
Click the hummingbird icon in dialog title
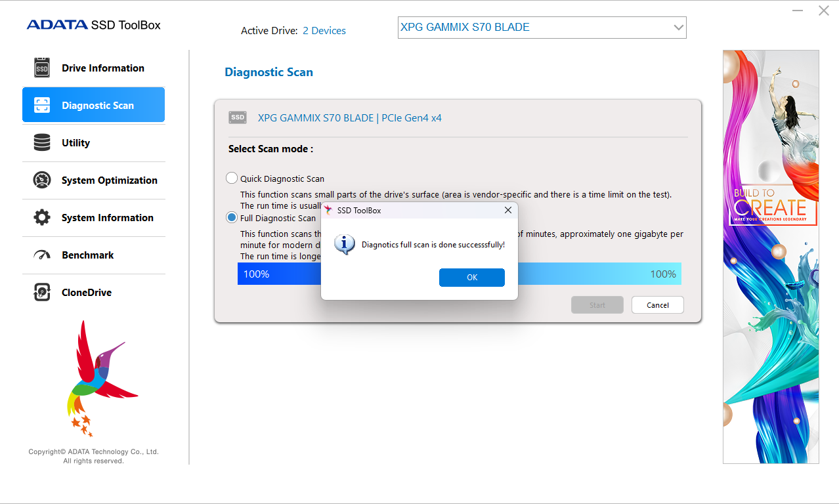pyautogui.click(x=328, y=210)
